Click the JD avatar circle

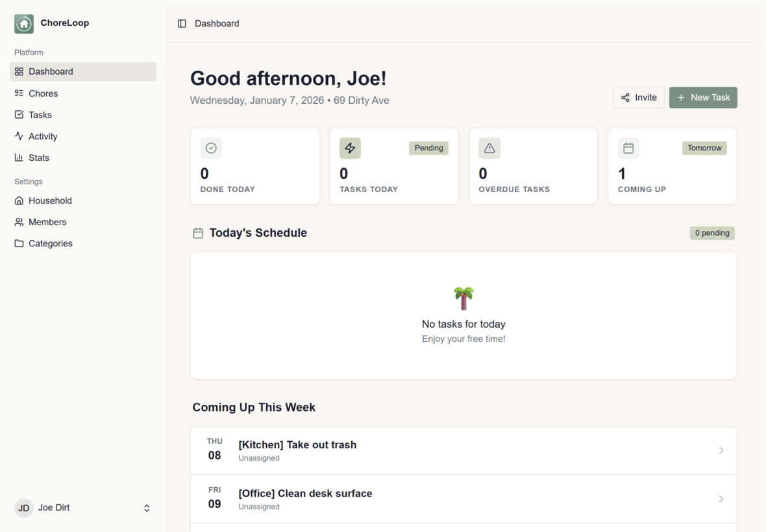24,508
